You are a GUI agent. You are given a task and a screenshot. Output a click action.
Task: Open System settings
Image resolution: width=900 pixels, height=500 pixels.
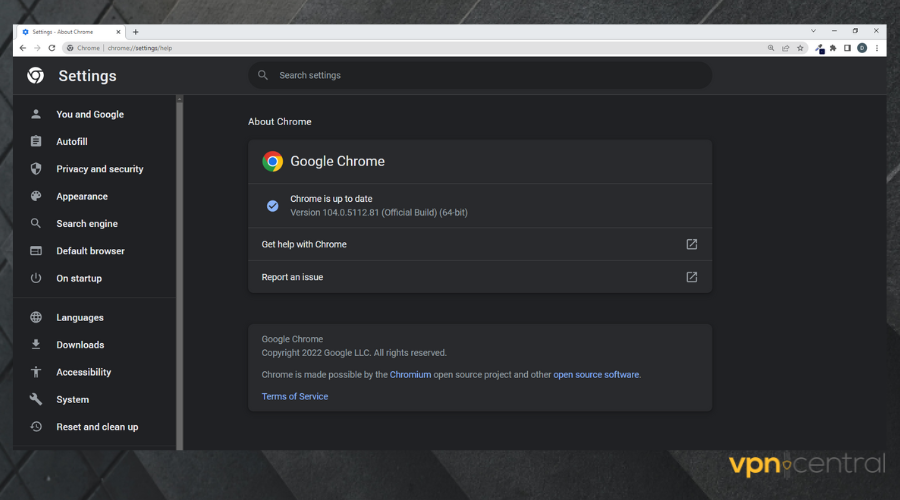72,400
